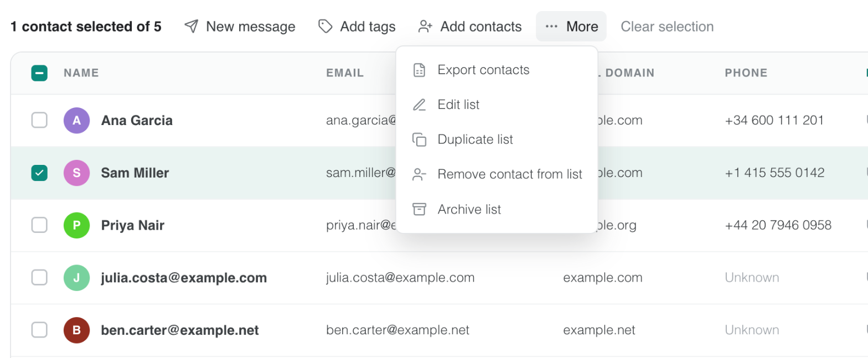Screen dimensions: 868x358
Task: Click Clear selection link
Action: tap(667, 27)
